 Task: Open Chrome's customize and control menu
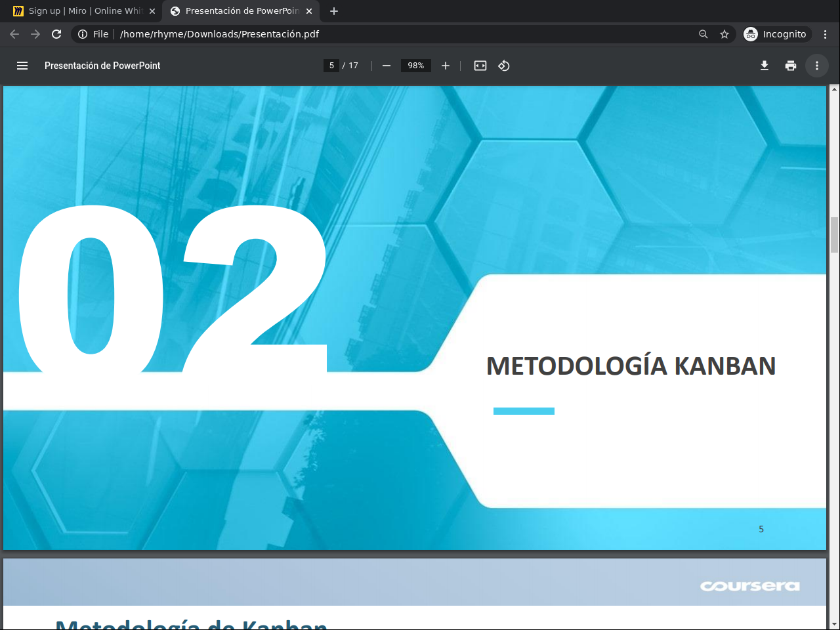pyautogui.click(x=826, y=34)
